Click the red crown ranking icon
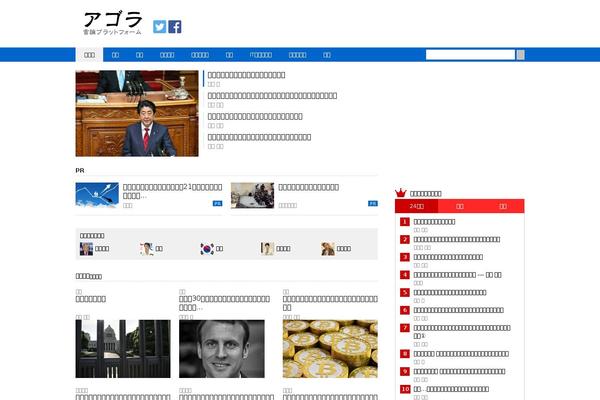The width and height of the screenshot is (600, 400). pos(401,193)
